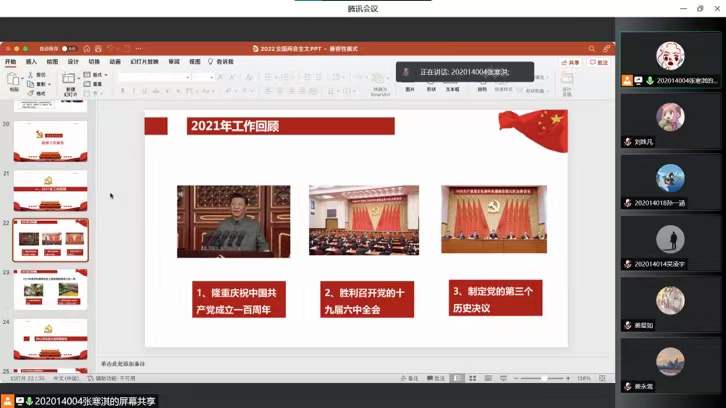Click the 文本框 (Text Box) button
Viewport: 726px width, 408px height.
point(452,87)
